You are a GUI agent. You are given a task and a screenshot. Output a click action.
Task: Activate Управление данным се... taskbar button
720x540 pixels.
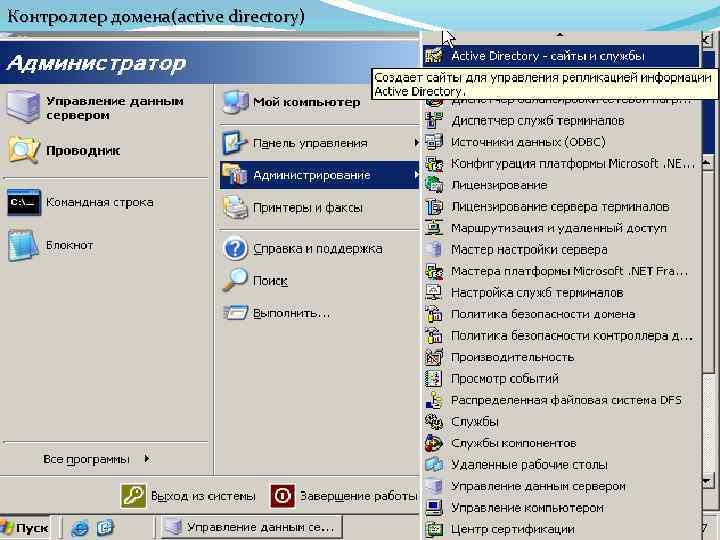click(251, 527)
